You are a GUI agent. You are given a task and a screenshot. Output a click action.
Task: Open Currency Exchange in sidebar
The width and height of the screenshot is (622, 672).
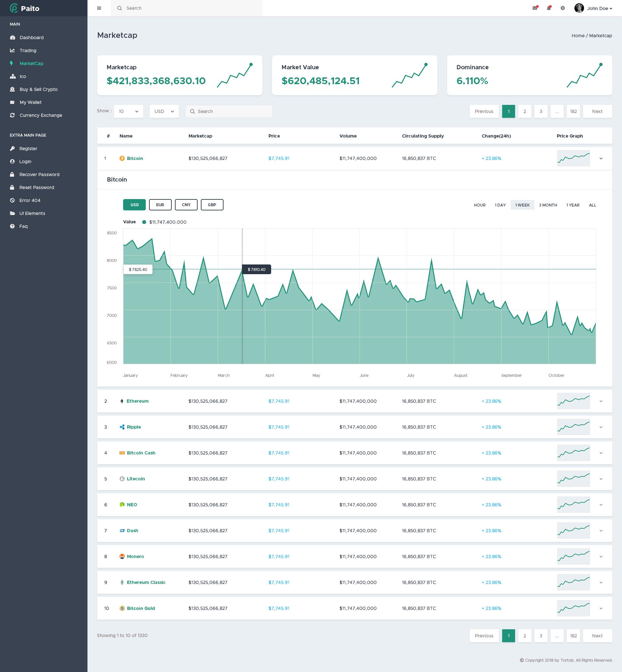click(x=40, y=115)
